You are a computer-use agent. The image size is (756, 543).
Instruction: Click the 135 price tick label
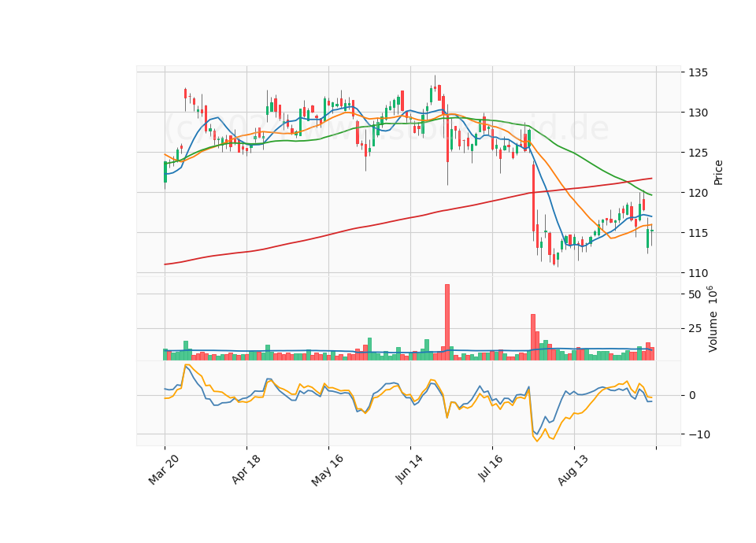699,72
